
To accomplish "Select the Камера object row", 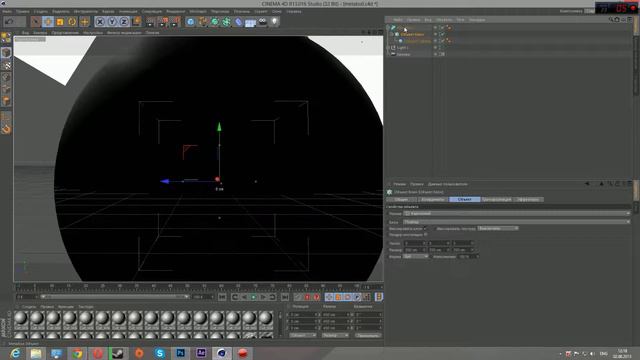I will [x=403, y=54].
